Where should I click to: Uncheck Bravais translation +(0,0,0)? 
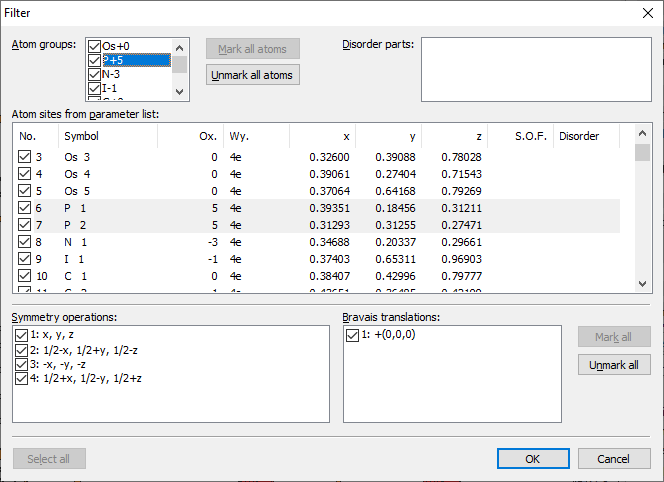pos(352,336)
